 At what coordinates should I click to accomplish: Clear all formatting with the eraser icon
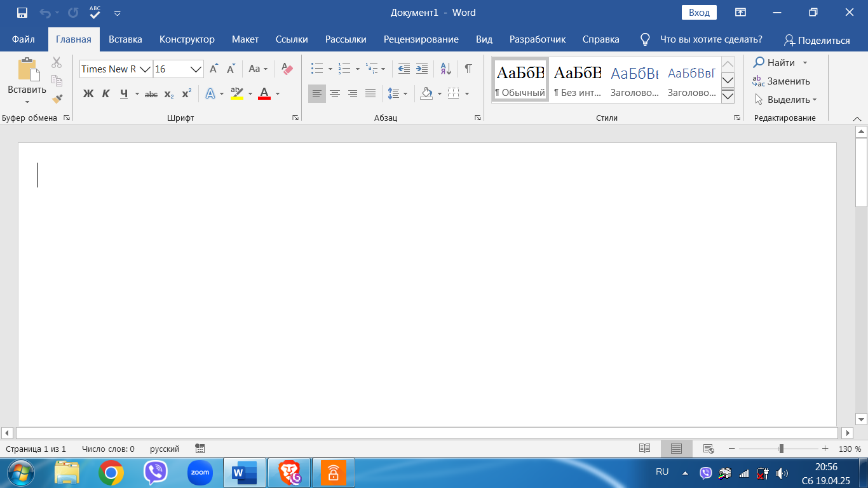pos(287,69)
